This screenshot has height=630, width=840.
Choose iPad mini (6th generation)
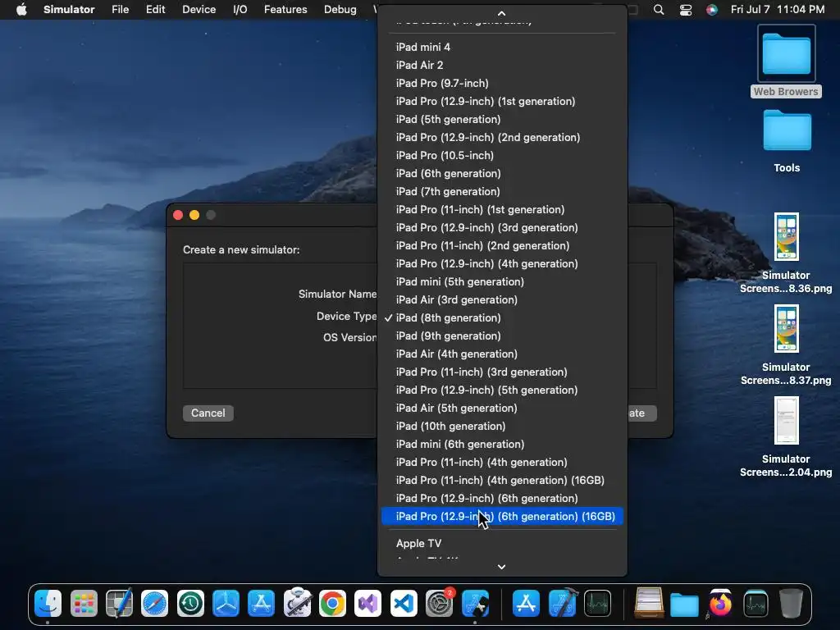coord(502,444)
